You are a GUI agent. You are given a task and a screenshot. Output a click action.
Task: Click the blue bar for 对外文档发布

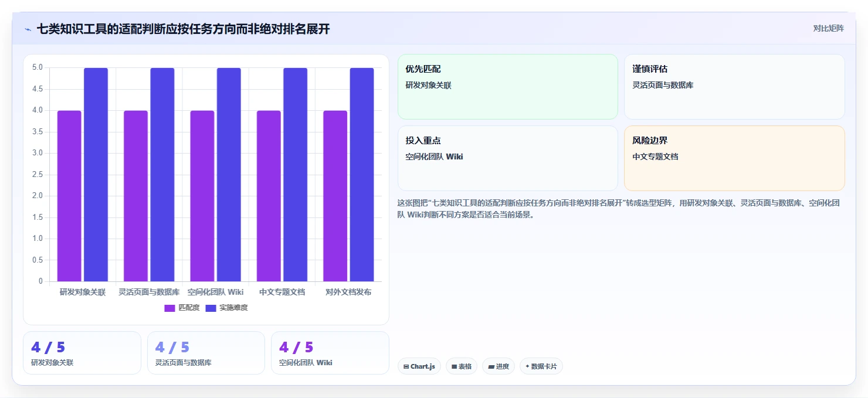click(362, 175)
